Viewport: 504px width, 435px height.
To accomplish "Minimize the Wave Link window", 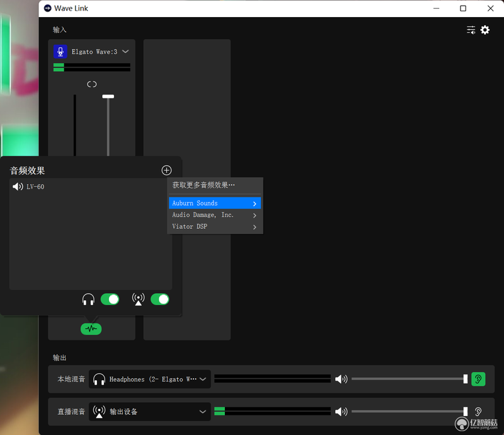I will 436,8.
